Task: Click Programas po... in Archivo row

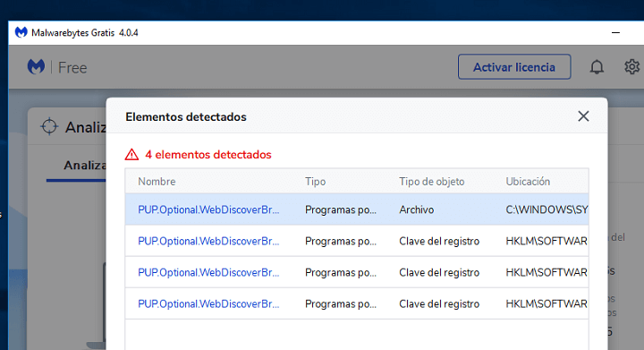Action: tap(341, 209)
